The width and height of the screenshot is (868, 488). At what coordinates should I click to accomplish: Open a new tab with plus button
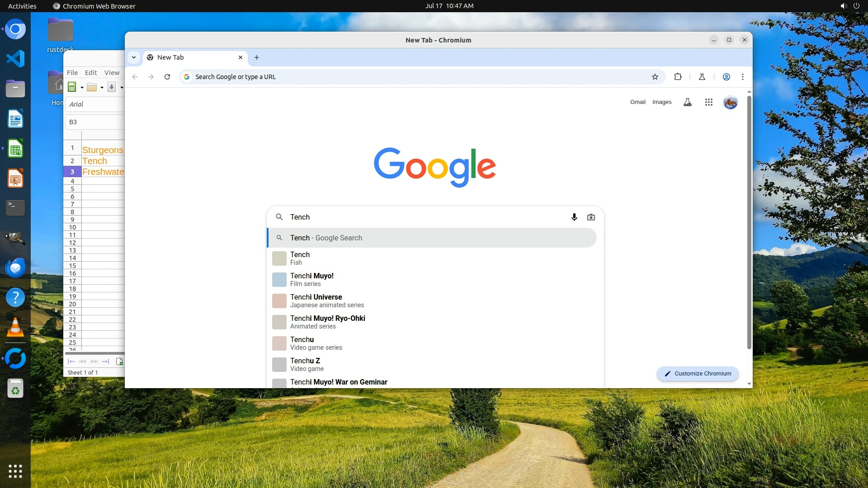[x=256, y=57]
